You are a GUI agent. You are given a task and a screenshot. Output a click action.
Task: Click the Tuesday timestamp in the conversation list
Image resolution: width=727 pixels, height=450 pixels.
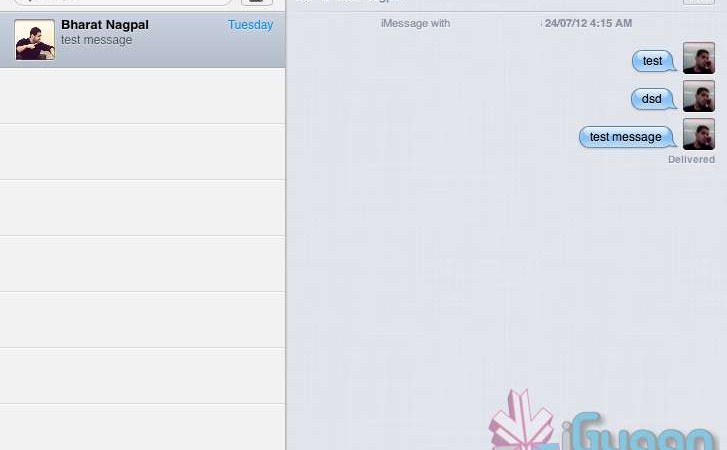coord(250,25)
